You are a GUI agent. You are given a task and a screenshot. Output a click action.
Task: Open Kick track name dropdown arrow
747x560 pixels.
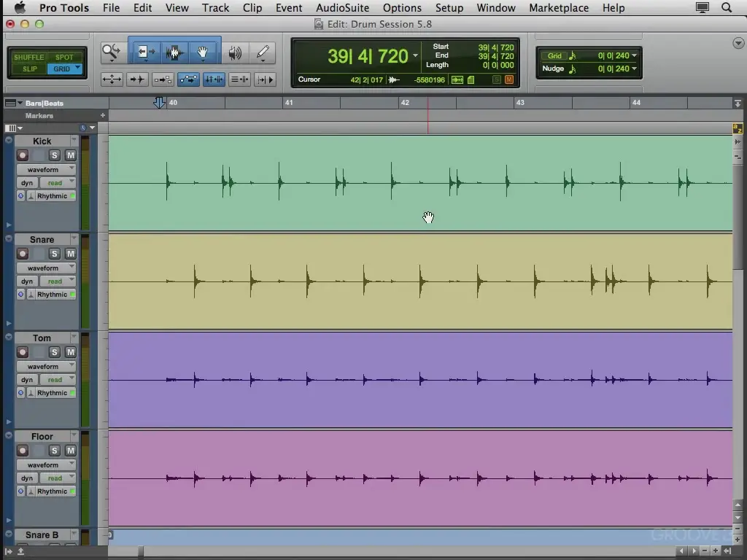pyautogui.click(x=74, y=141)
